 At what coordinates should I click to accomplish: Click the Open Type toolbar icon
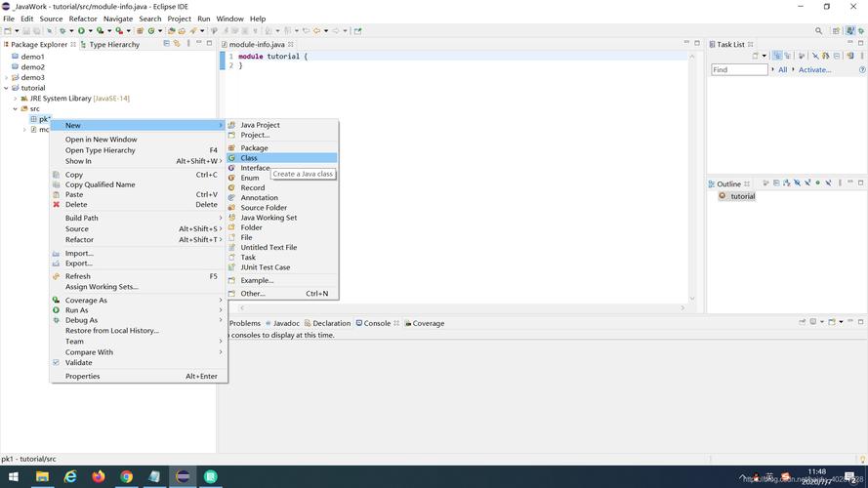click(x=171, y=31)
